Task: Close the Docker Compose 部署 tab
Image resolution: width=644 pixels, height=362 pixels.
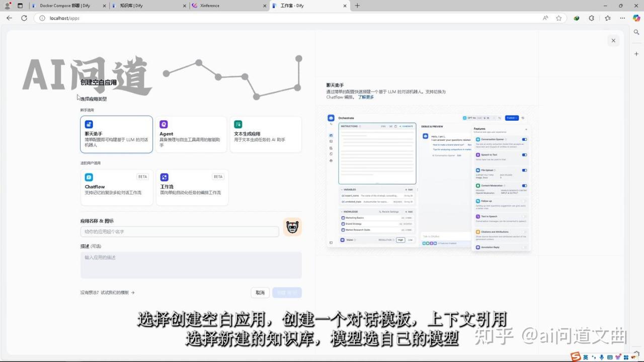Action: click(x=104, y=6)
